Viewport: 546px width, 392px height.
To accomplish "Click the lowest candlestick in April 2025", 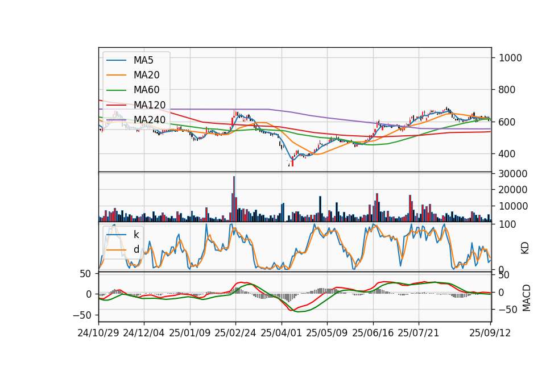I will pyautogui.click(x=292, y=161).
